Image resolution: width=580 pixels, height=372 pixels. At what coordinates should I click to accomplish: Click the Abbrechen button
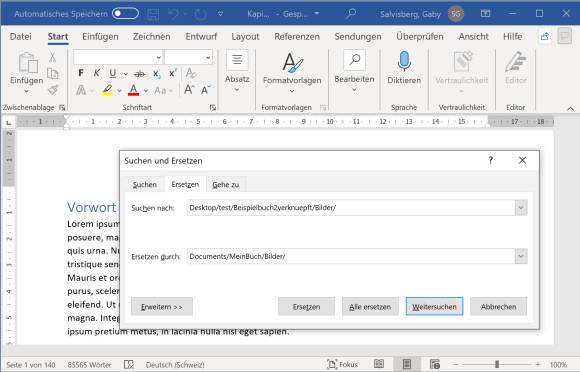pyautogui.click(x=498, y=307)
